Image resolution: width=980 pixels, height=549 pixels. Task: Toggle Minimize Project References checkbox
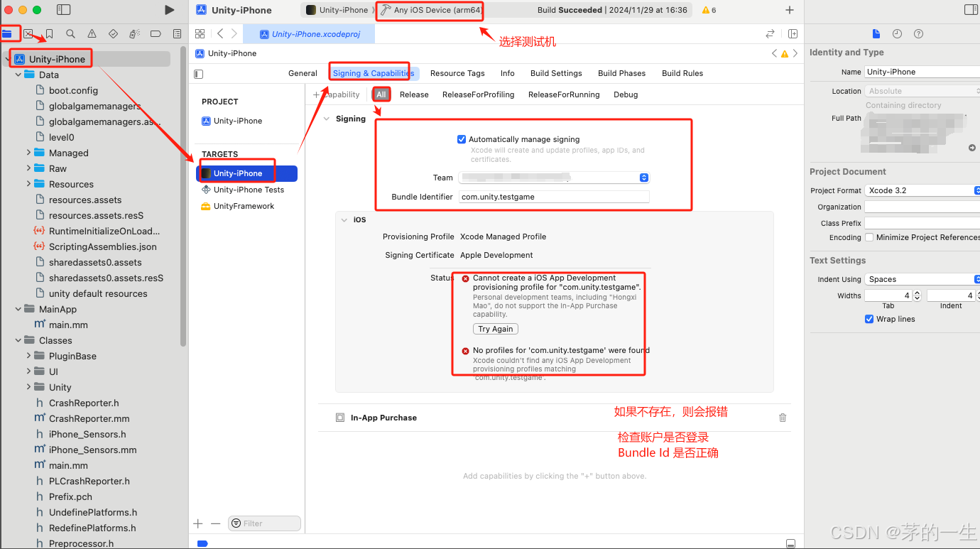[x=869, y=237]
